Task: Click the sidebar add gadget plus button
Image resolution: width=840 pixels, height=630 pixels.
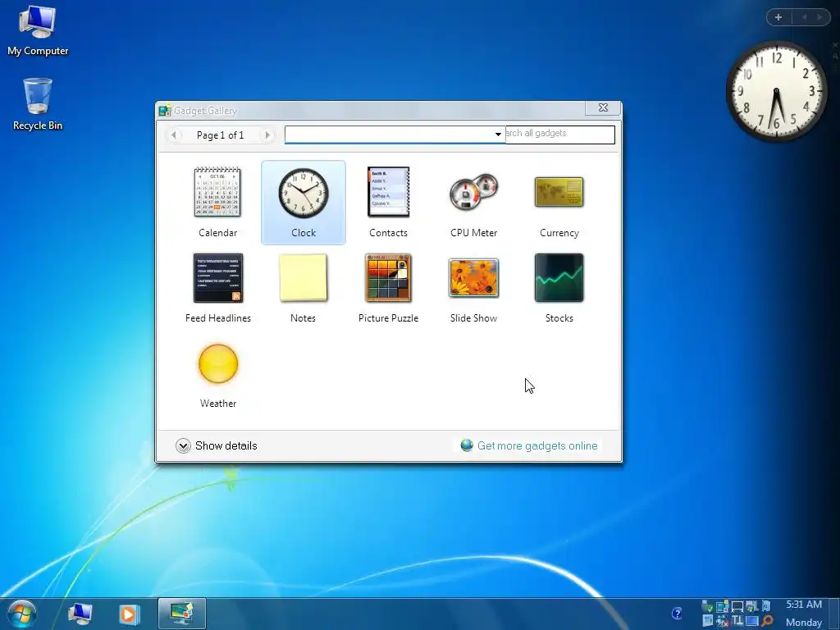Action: [x=778, y=17]
